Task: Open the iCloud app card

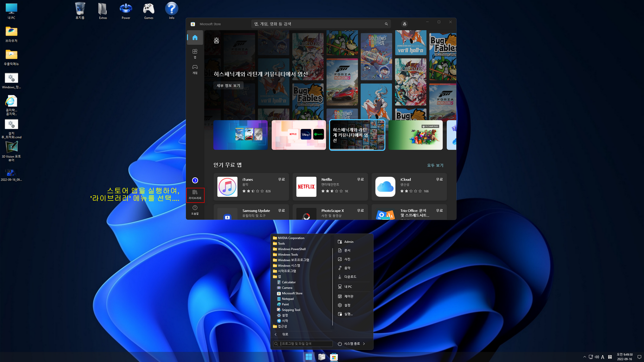Action: coord(409,186)
